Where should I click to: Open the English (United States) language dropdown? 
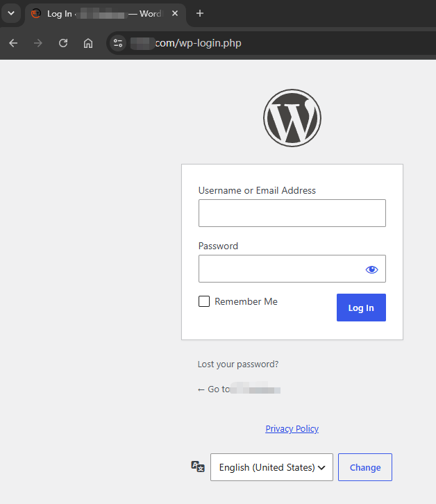click(x=271, y=467)
